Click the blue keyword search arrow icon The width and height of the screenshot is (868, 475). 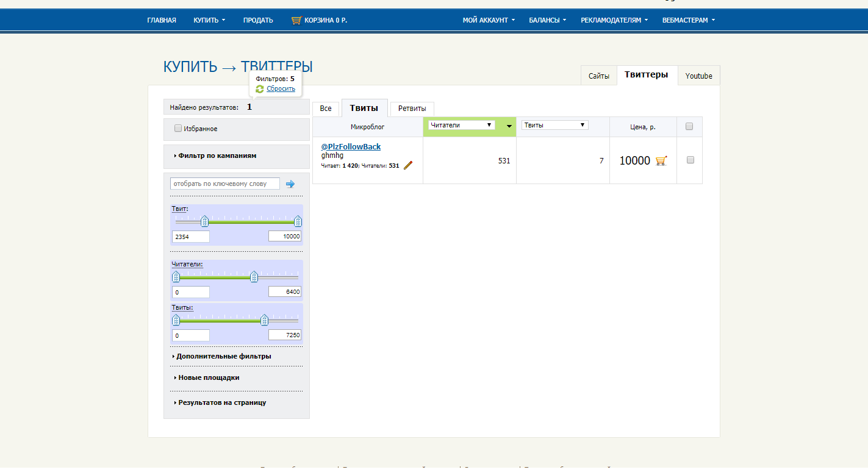tap(290, 184)
